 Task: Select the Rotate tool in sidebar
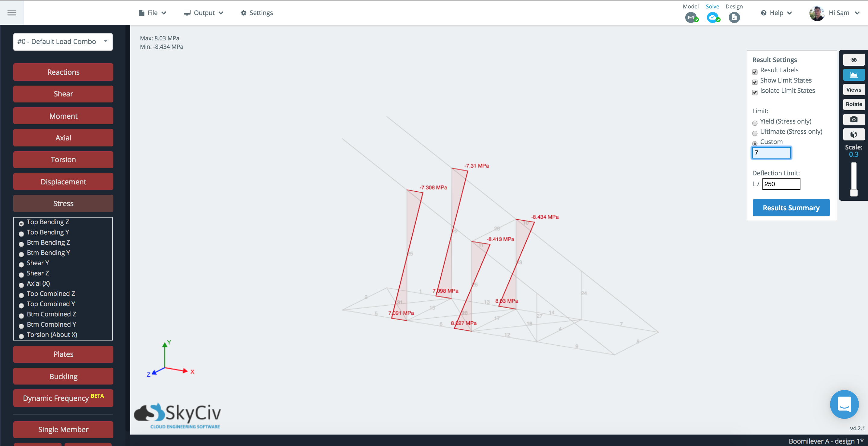[x=853, y=104]
